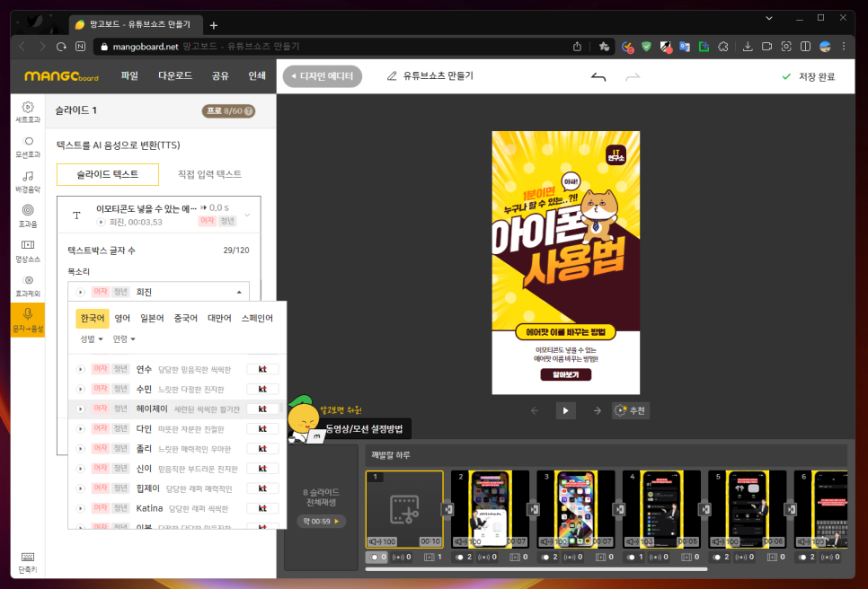Image resolution: width=868 pixels, height=589 pixels.
Task: Preview voice 졸리 with its play icon
Action: 80,449
